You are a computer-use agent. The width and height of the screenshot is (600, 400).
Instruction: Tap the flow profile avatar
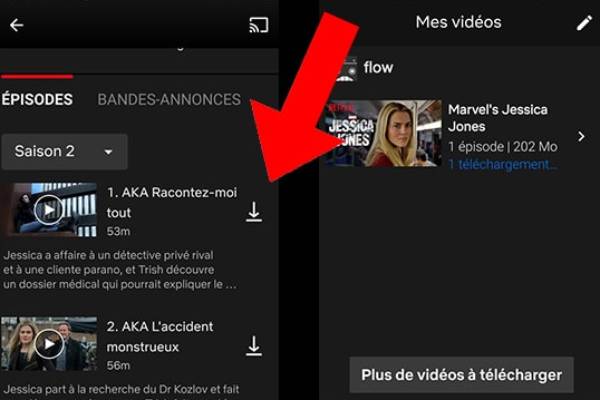tap(346, 69)
